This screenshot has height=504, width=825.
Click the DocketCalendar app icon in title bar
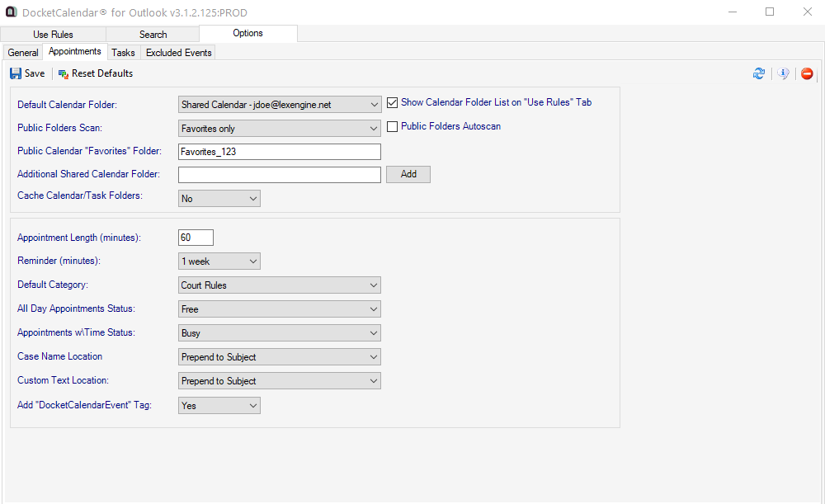[x=11, y=12]
